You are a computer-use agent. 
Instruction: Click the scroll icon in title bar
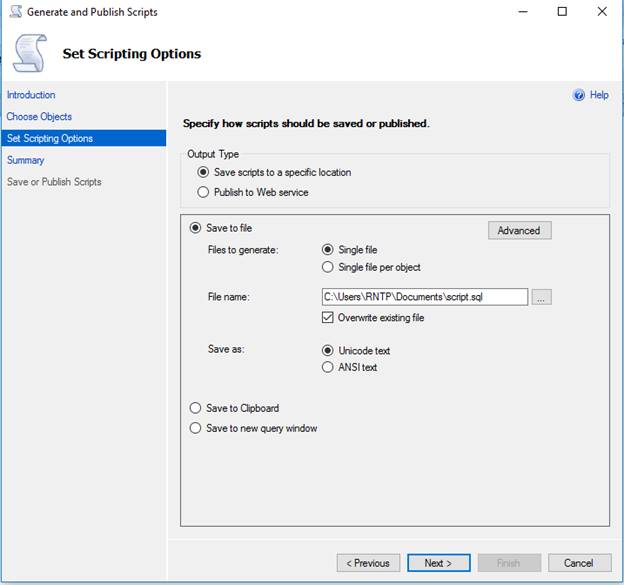coord(16,12)
